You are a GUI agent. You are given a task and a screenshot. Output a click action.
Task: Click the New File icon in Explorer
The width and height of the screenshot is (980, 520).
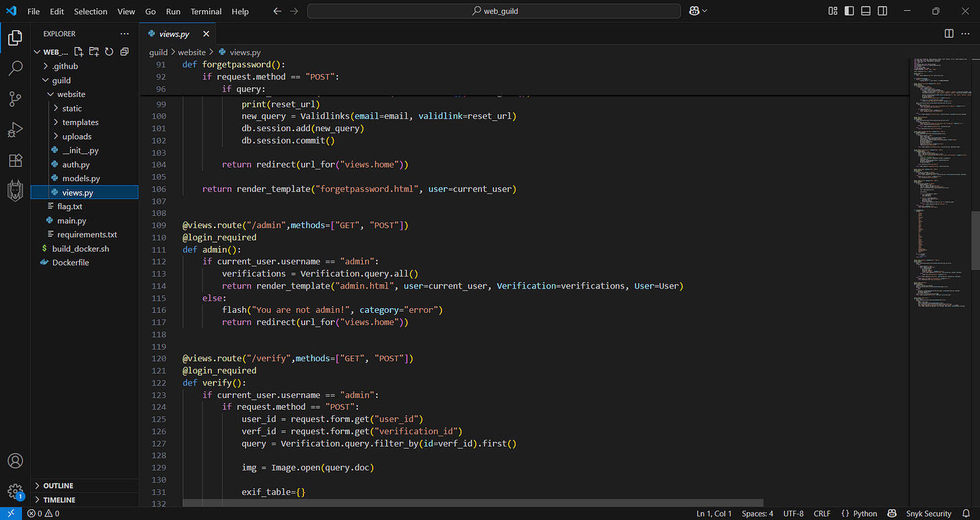pos(79,52)
